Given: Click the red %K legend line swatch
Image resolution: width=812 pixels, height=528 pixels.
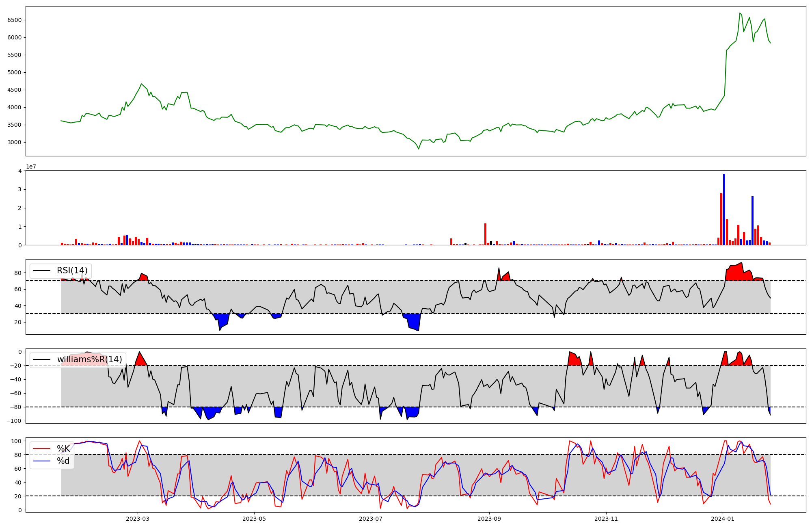Looking at the screenshot, I should pos(42,449).
